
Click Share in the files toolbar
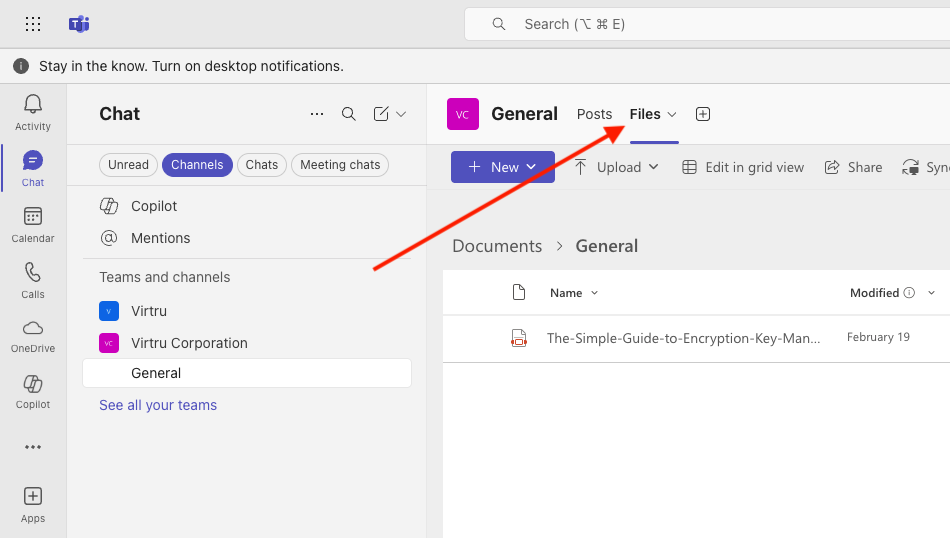[853, 167]
